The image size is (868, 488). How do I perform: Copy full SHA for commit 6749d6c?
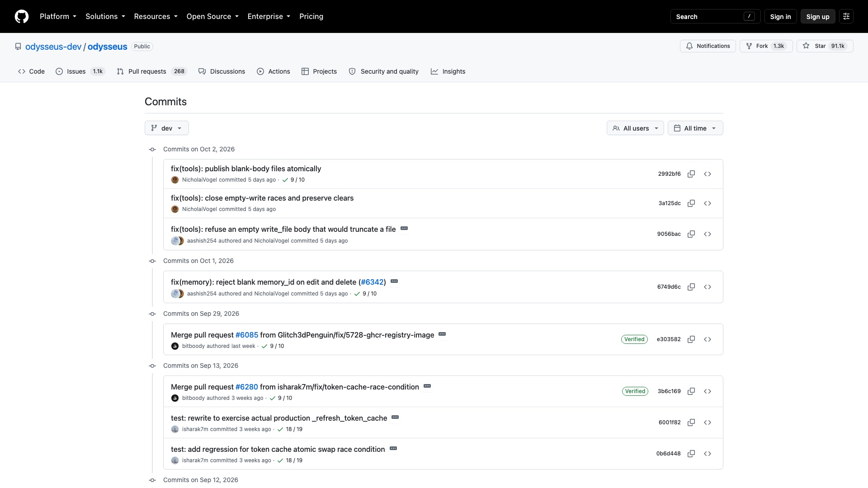(x=691, y=287)
